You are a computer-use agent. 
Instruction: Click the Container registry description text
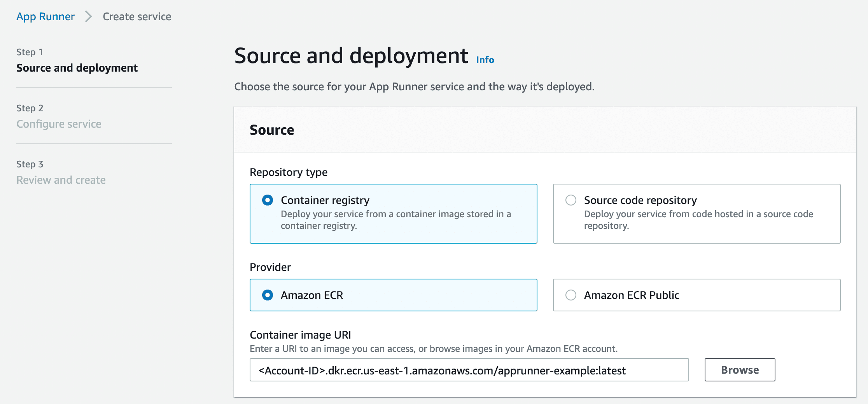395,220
